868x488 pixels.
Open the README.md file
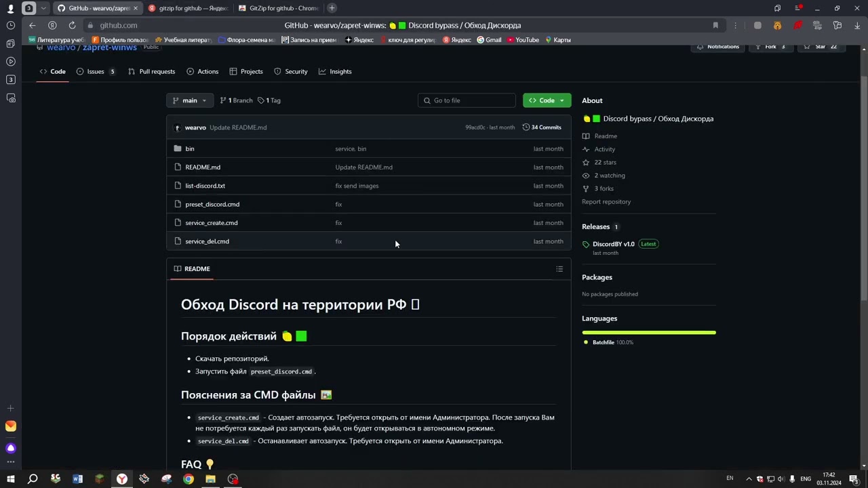[x=203, y=167]
